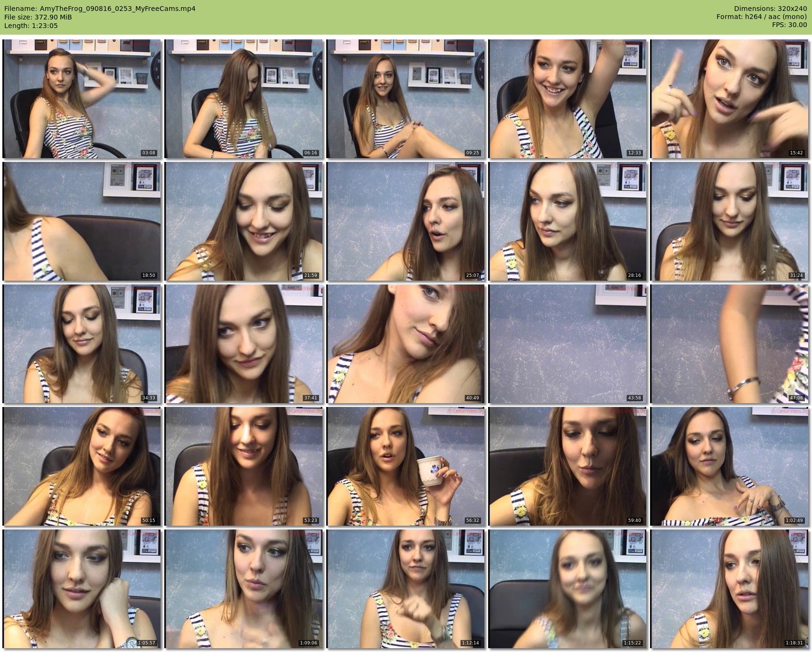
Task: Choose the frame stamped 53:23
Action: pos(244,466)
